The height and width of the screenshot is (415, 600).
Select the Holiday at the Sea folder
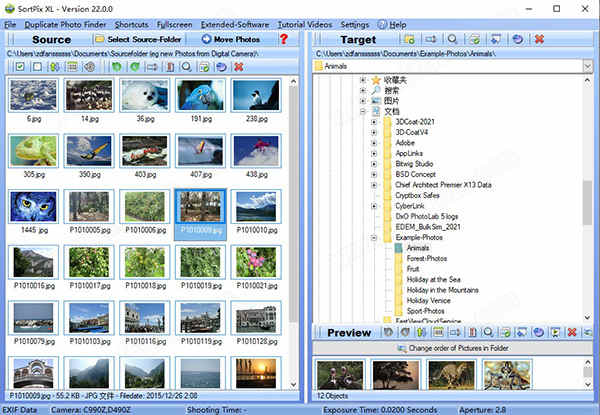(434, 280)
